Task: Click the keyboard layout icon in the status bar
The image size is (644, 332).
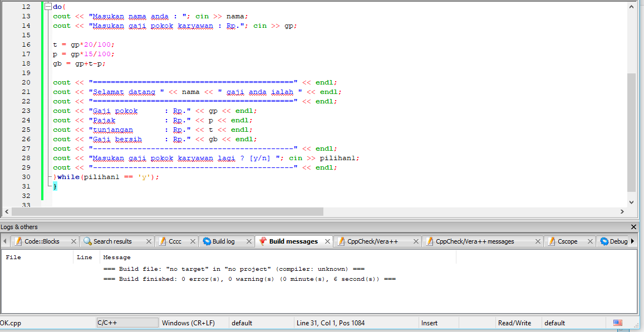Action: coord(617,323)
